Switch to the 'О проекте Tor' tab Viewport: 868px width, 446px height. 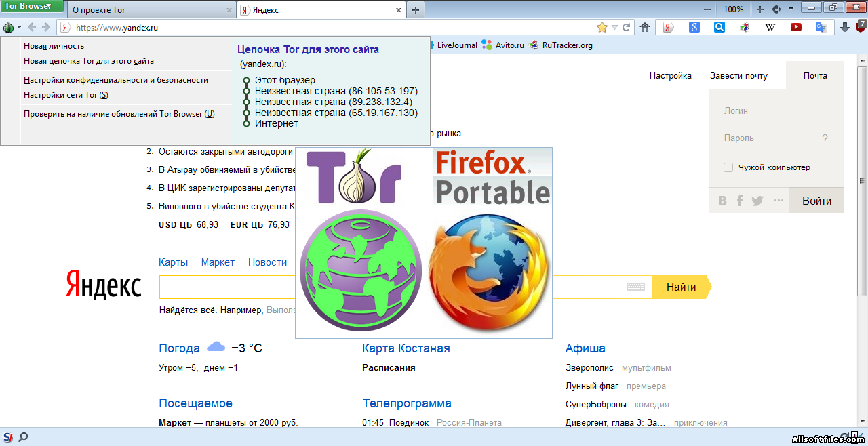pos(153,10)
